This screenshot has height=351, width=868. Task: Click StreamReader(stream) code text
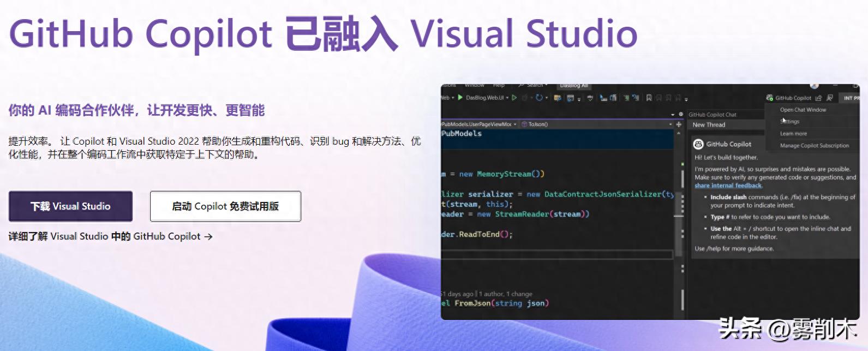click(x=542, y=214)
